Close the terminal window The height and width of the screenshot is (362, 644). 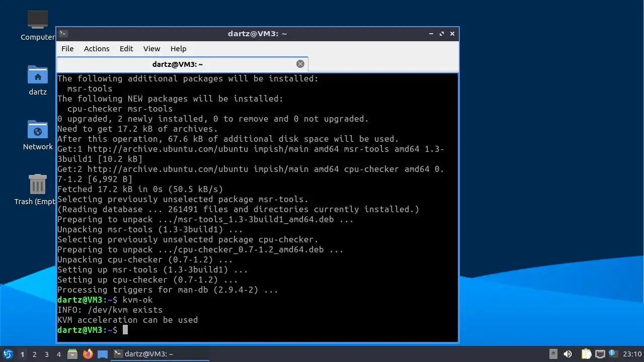click(x=452, y=34)
